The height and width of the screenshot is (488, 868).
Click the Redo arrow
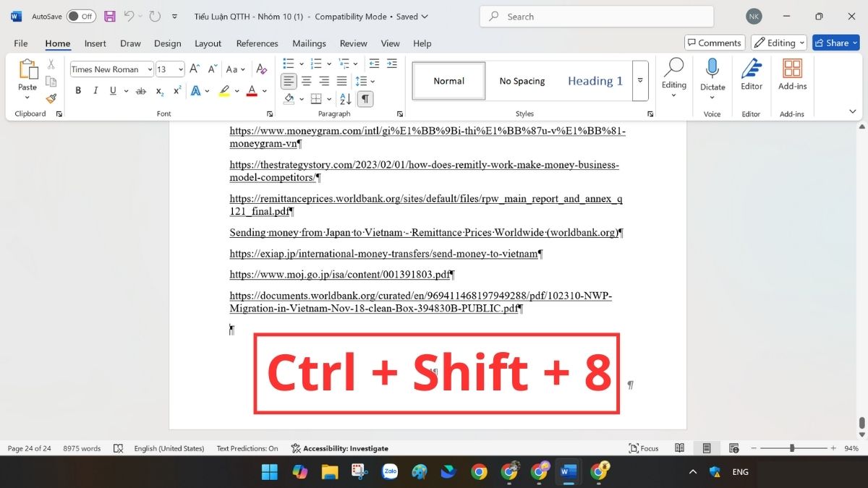[155, 16]
